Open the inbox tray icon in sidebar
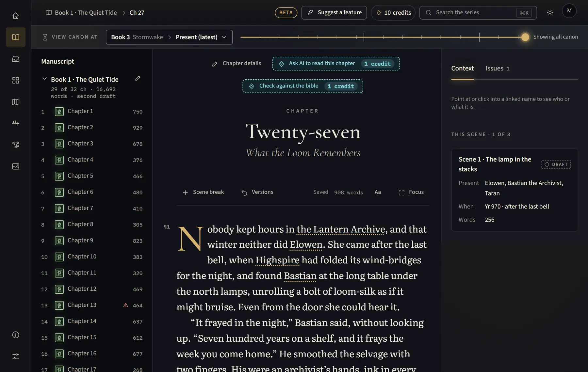Viewport: 588px width, 372px height. 15,59
